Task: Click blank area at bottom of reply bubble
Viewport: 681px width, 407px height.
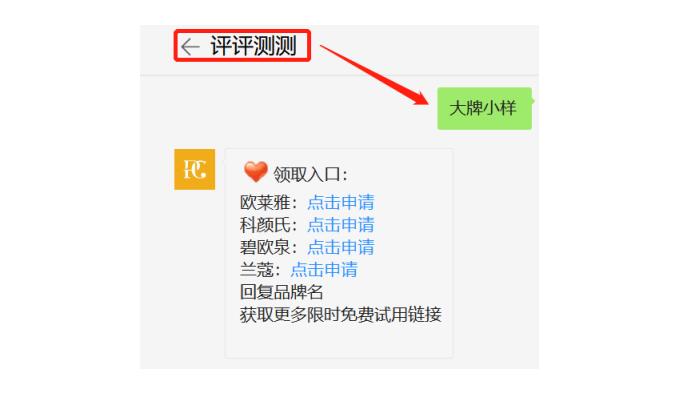Action: click(339, 341)
